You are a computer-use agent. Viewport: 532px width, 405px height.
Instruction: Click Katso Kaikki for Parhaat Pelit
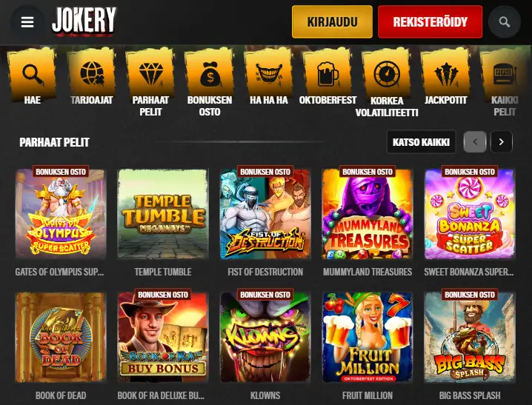(421, 142)
